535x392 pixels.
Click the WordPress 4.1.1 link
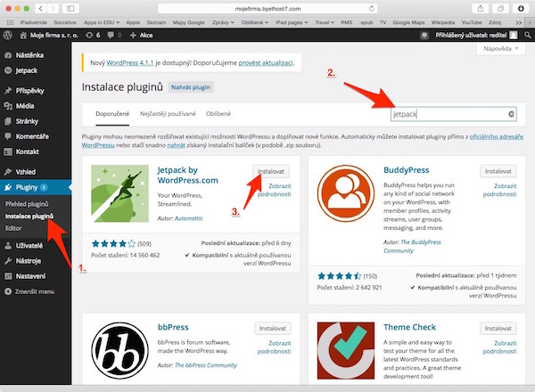click(130, 62)
